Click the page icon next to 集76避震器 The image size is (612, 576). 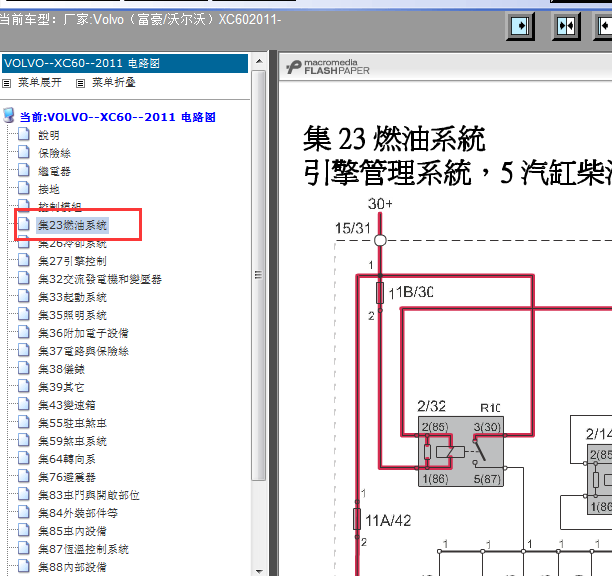24,476
